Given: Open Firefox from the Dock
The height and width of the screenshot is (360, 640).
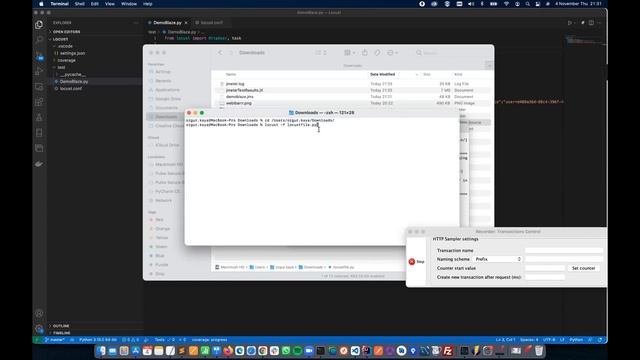Looking at the screenshot, I should 228,351.
